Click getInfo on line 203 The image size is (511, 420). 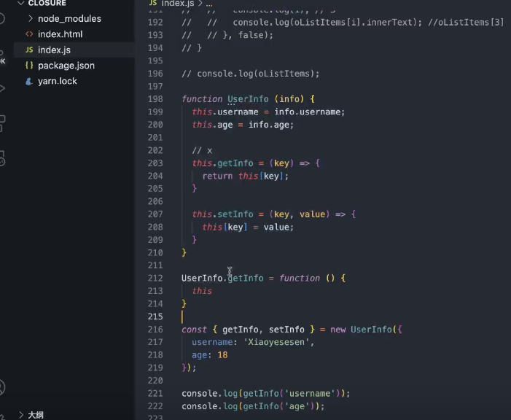pos(235,163)
